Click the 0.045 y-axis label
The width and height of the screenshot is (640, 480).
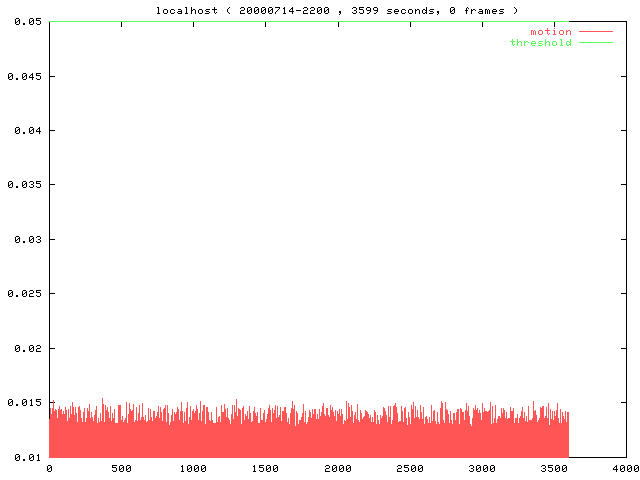[24, 76]
